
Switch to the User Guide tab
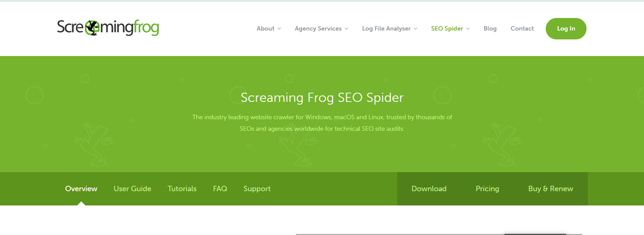click(x=132, y=189)
